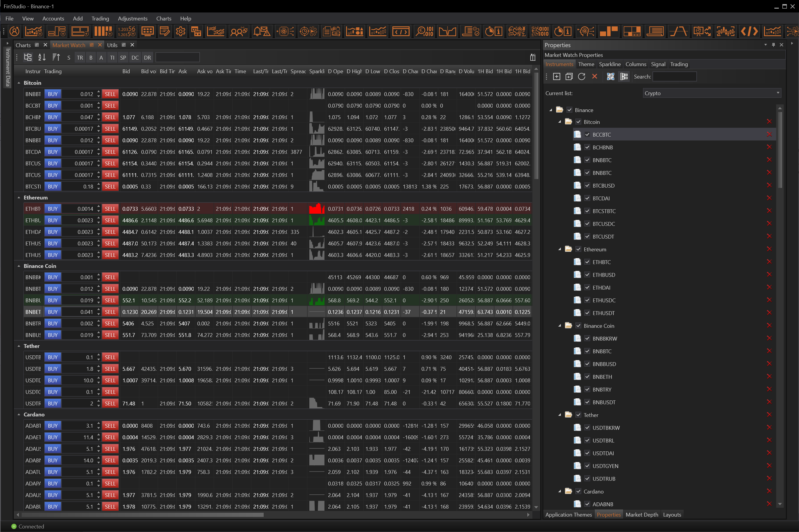Screen dimensions: 799x532
Task: Open the Current list Crypto dropdown
Action: [712, 93]
